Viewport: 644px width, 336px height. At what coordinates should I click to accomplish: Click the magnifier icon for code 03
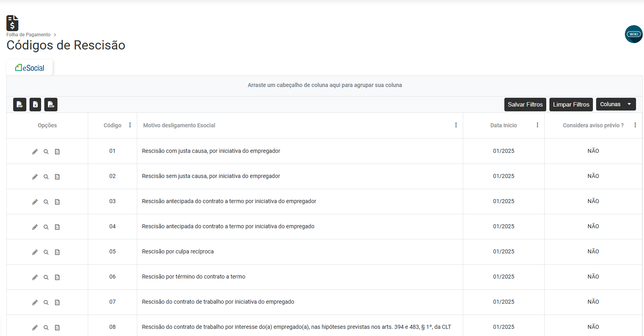(x=46, y=202)
